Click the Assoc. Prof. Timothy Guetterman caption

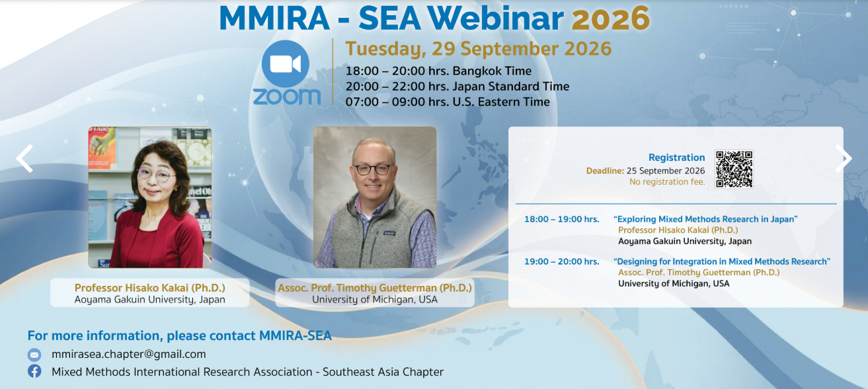pos(375,288)
